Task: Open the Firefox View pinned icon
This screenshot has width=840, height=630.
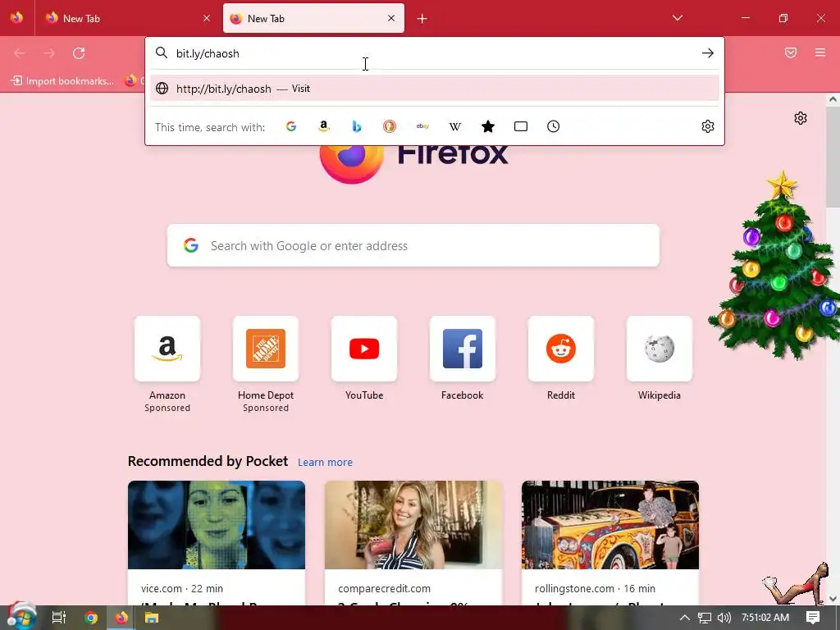Action: click(x=16, y=18)
